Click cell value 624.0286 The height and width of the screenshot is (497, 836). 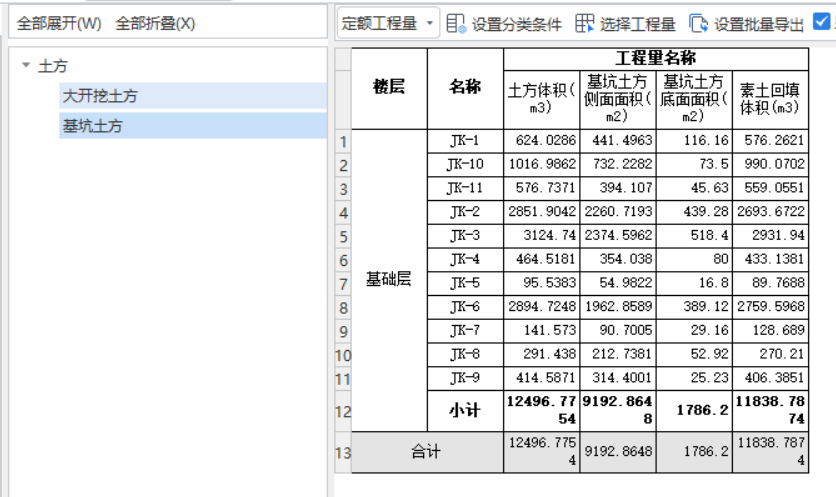tap(542, 141)
